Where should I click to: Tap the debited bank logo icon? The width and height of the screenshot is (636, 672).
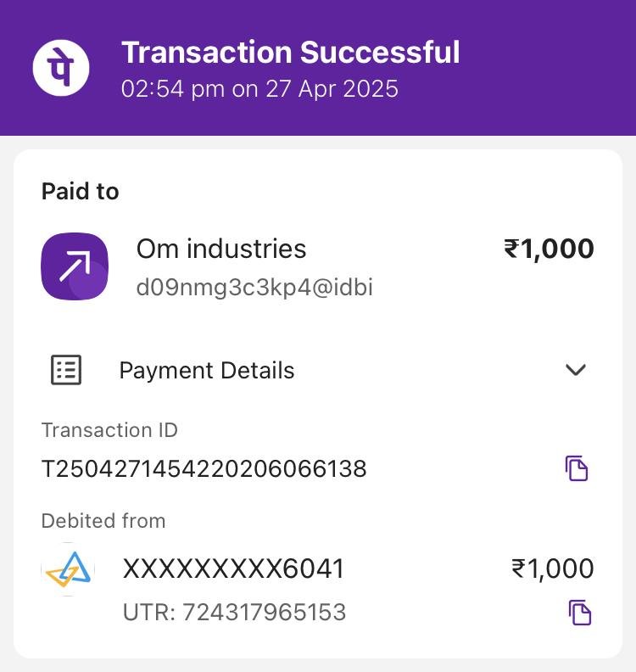(68, 569)
